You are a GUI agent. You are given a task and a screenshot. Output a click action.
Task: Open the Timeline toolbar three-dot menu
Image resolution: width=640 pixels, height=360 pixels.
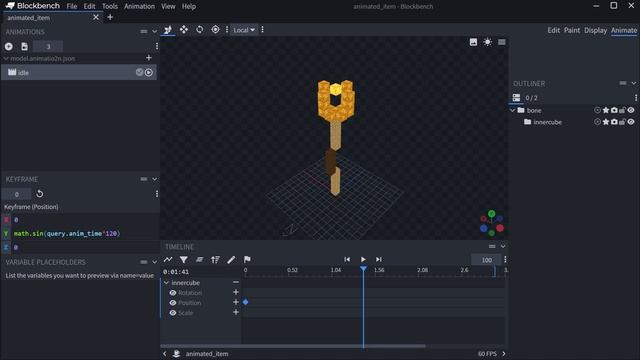tap(505, 260)
